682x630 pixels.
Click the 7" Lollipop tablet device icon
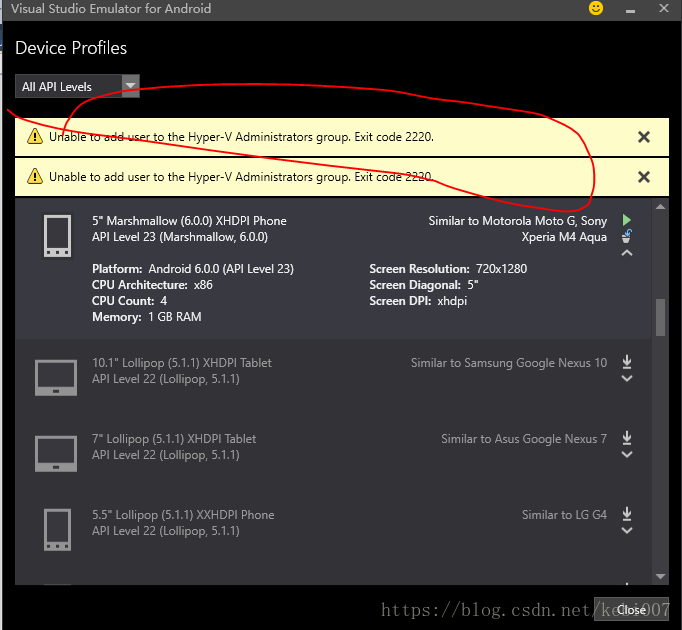pos(56,453)
